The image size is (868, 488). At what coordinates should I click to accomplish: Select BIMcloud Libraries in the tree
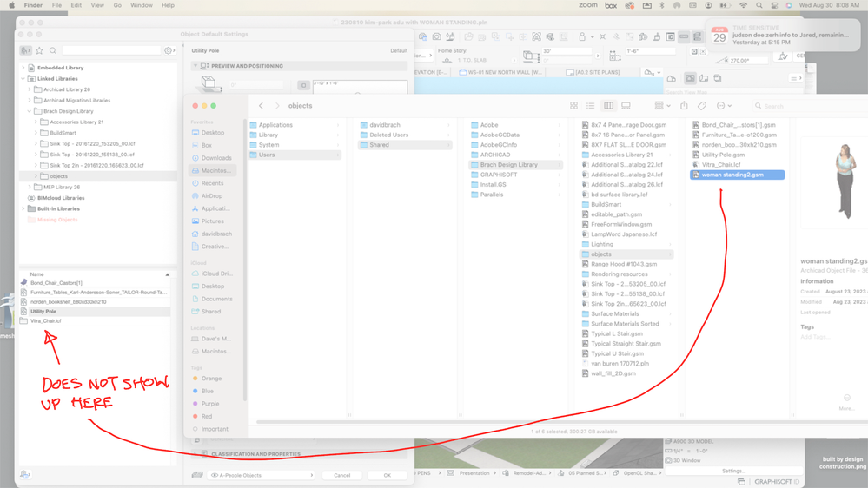pyautogui.click(x=61, y=197)
